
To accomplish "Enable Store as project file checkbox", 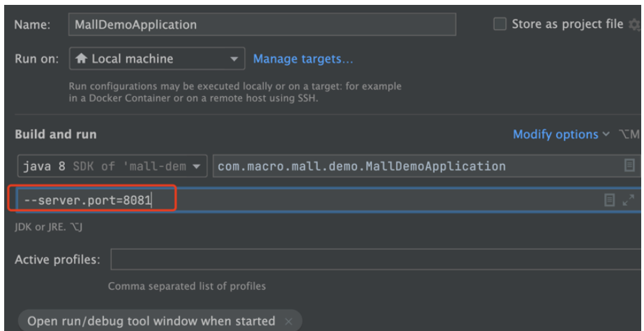I will click(500, 24).
